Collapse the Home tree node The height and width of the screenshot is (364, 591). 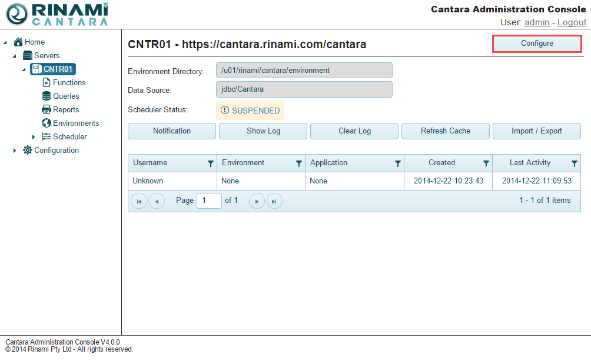click(5, 42)
